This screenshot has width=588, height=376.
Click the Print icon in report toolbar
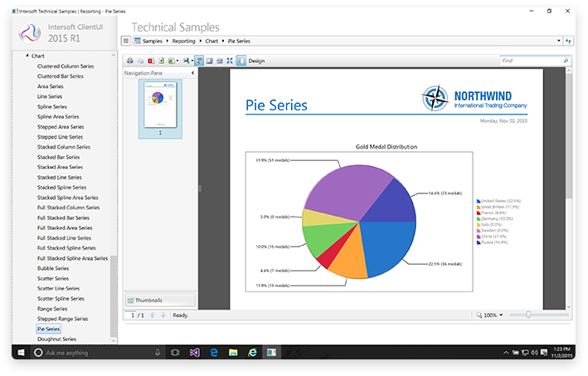point(129,61)
